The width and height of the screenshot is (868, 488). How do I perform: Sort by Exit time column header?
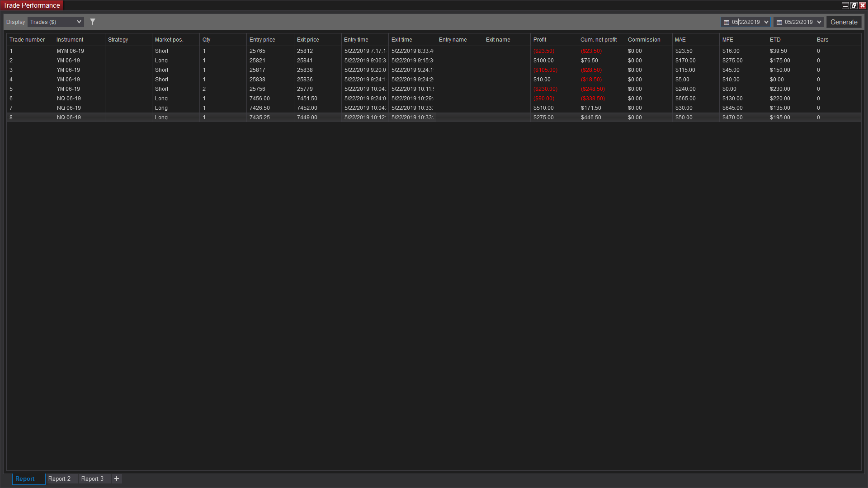click(412, 40)
